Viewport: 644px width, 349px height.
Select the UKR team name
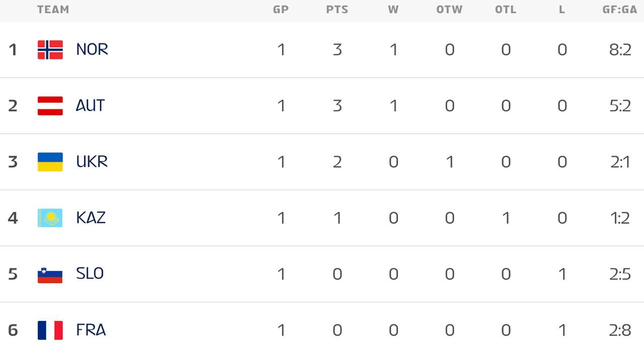92,162
